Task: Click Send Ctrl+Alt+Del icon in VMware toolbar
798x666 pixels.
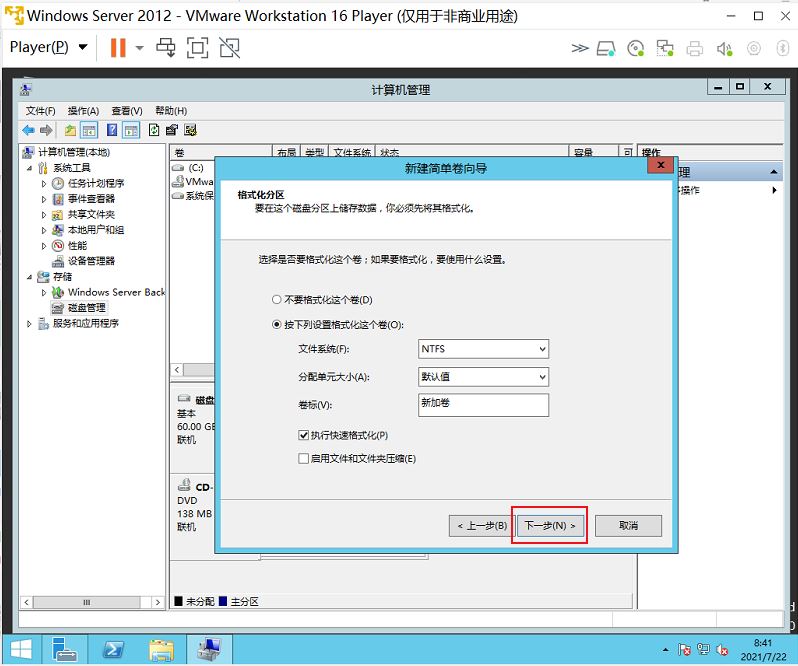Action: coord(166,48)
